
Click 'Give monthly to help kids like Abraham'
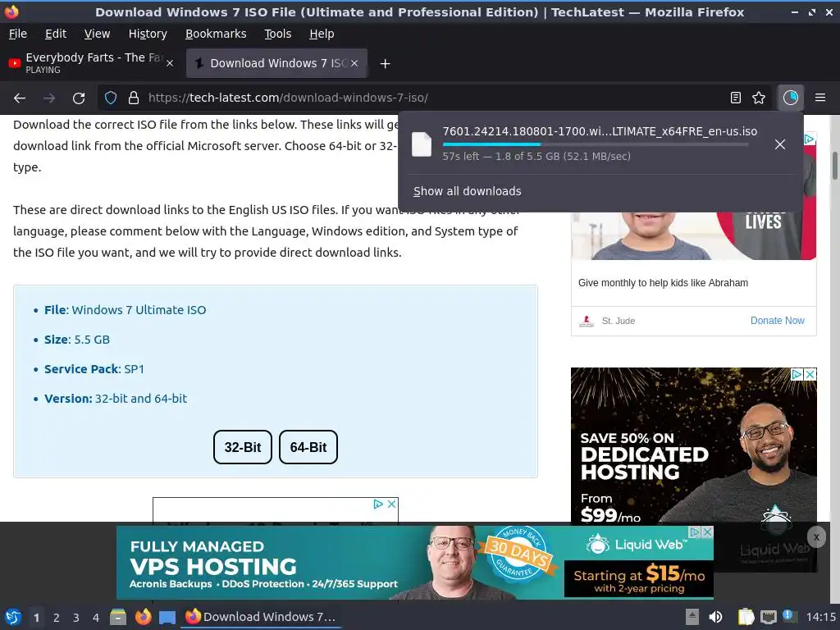663,283
